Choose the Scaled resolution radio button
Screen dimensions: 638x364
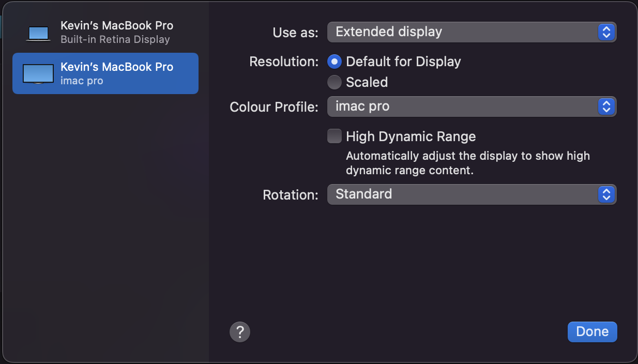point(335,82)
